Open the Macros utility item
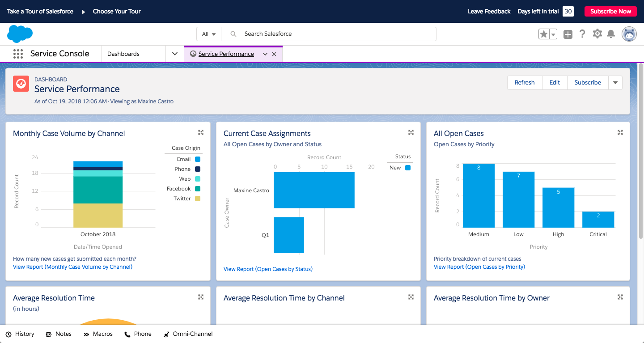 pos(98,334)
